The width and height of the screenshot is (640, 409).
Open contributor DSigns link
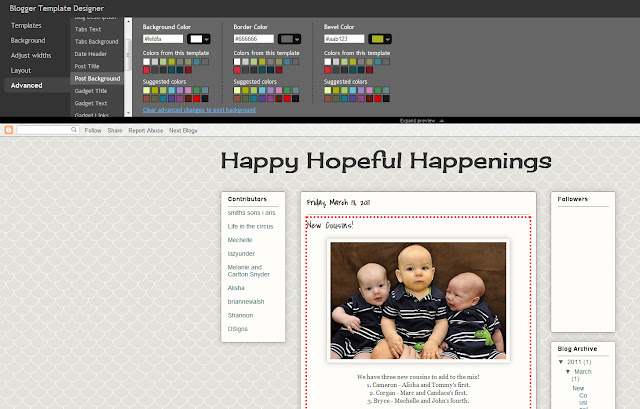pyautogui.click(x=238, y=329)
